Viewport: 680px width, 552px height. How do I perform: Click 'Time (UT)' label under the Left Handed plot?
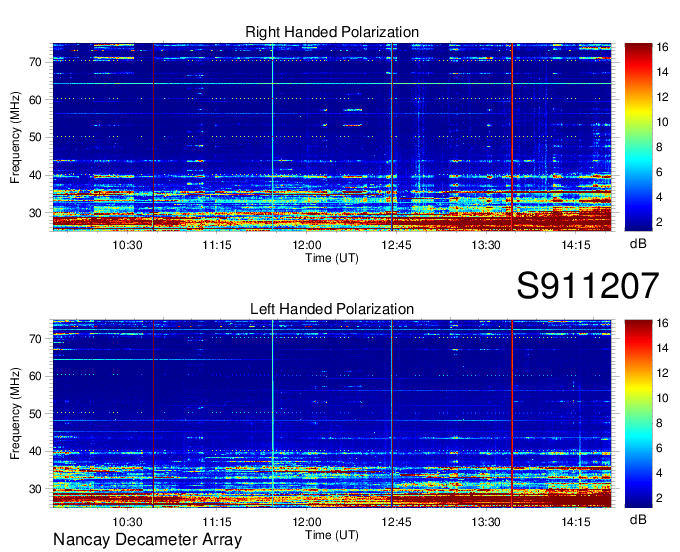coord(332,535)
